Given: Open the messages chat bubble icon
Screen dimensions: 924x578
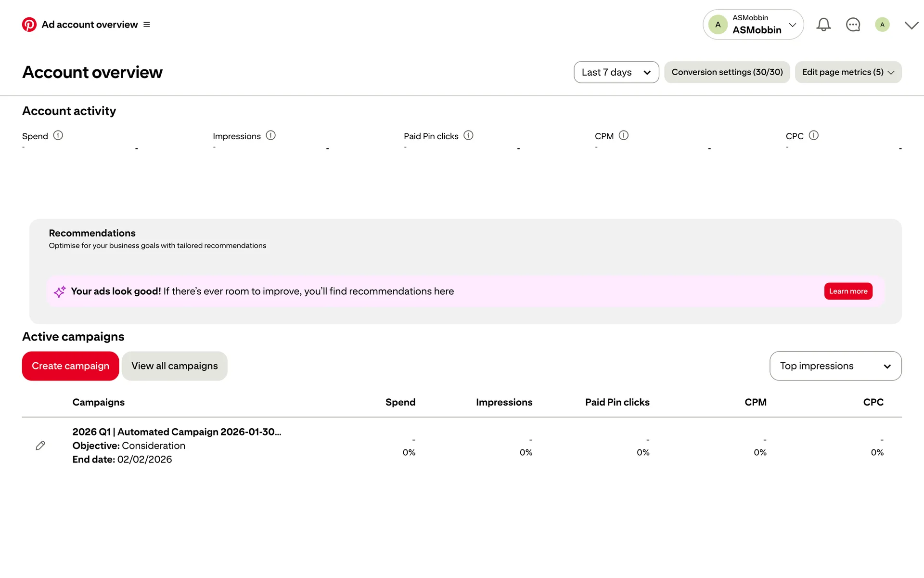Looking at the screenshot, I should [x=853, y=25].
